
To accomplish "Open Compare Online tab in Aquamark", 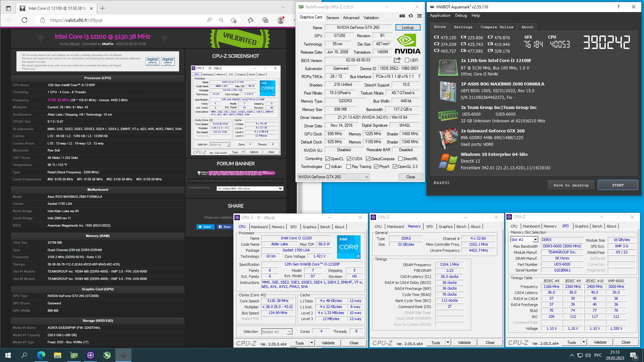I will click(497, 27).
